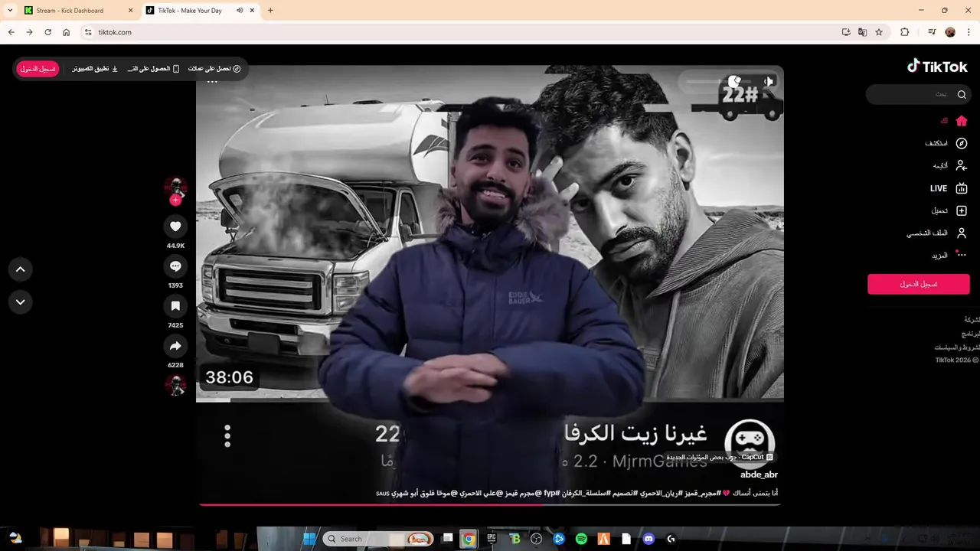This screenshot has width=980, height=551.
Task: Mute the TikTok tab via speaker icon
Action: (240, 11)
